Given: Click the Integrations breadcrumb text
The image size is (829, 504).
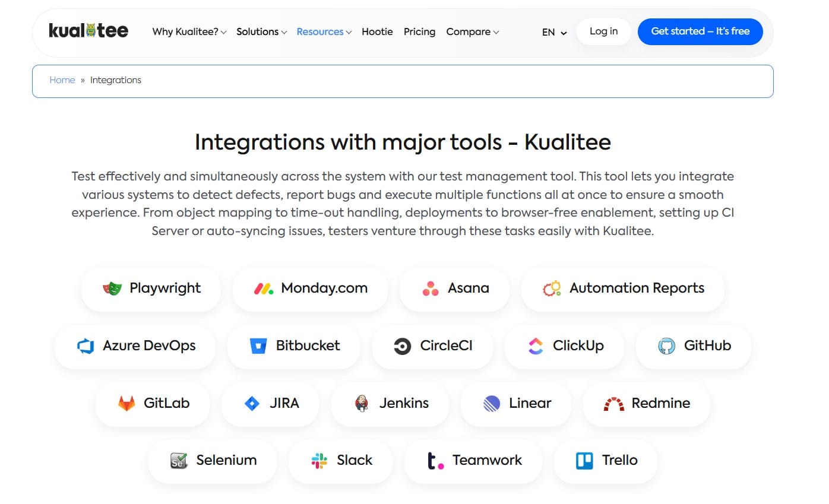Looking at the screenshot, I should pyautogui.click(x=116, y=80).
